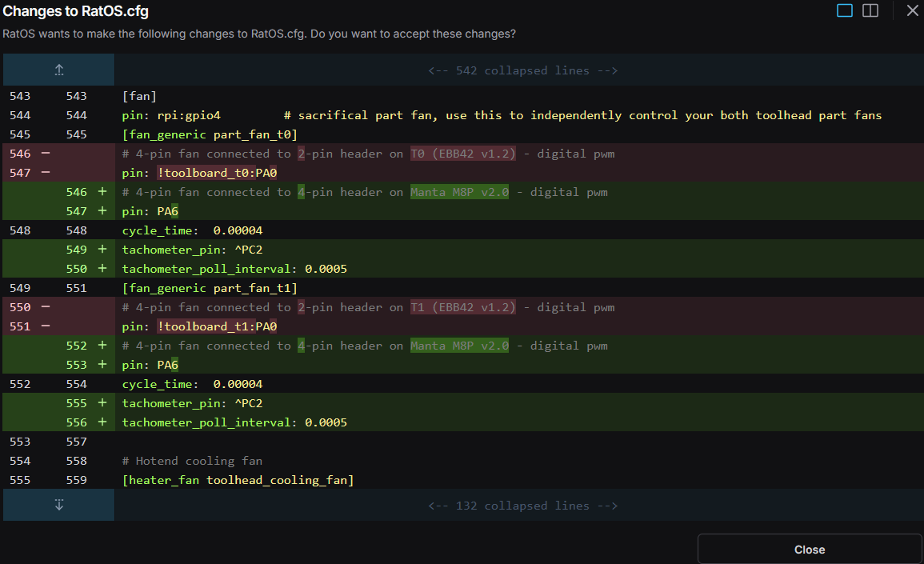Click the plus marker on added line 546

tap(102, 191)
